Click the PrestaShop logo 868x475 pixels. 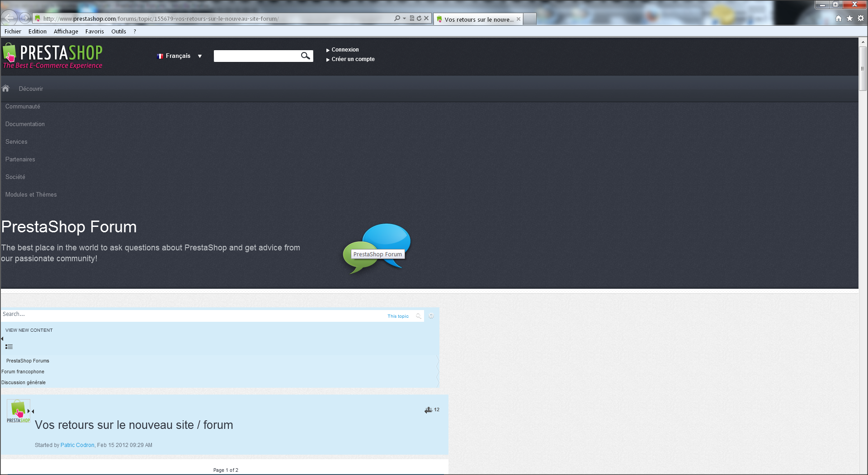(52, 56)
